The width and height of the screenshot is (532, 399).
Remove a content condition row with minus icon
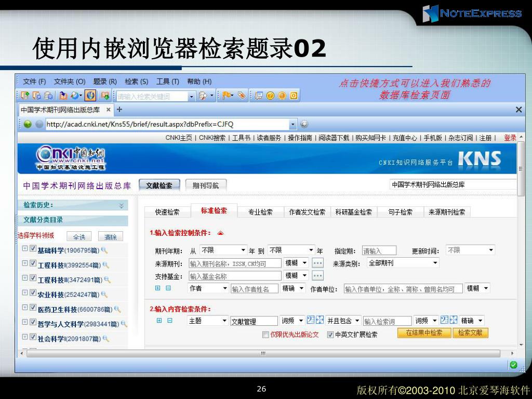click(170, 320)
